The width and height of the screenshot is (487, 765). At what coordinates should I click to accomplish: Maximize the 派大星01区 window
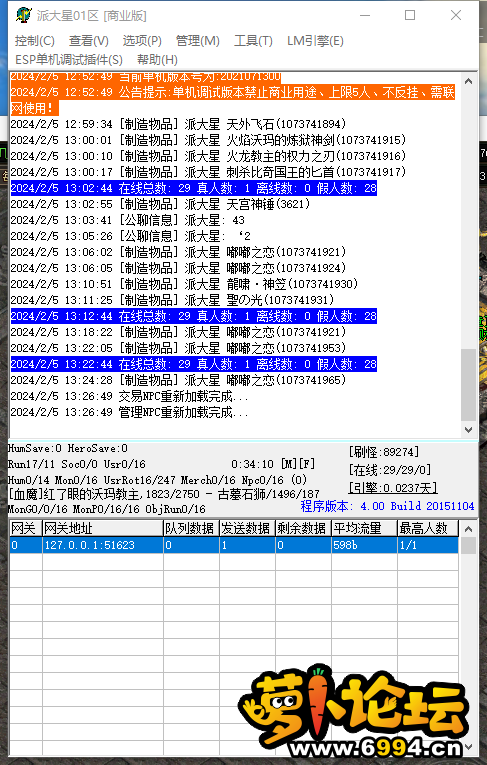pyautogui.click(x=410, y=15)
